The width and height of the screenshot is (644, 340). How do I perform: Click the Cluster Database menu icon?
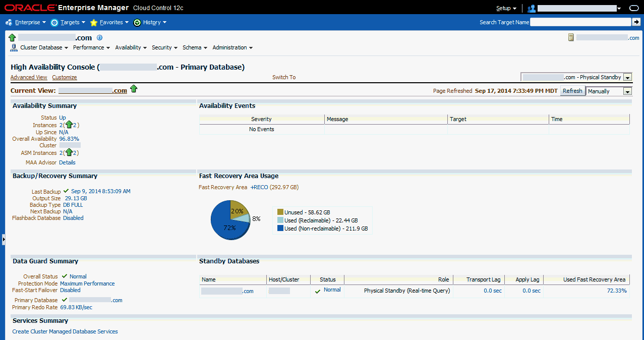click(14, 47)
